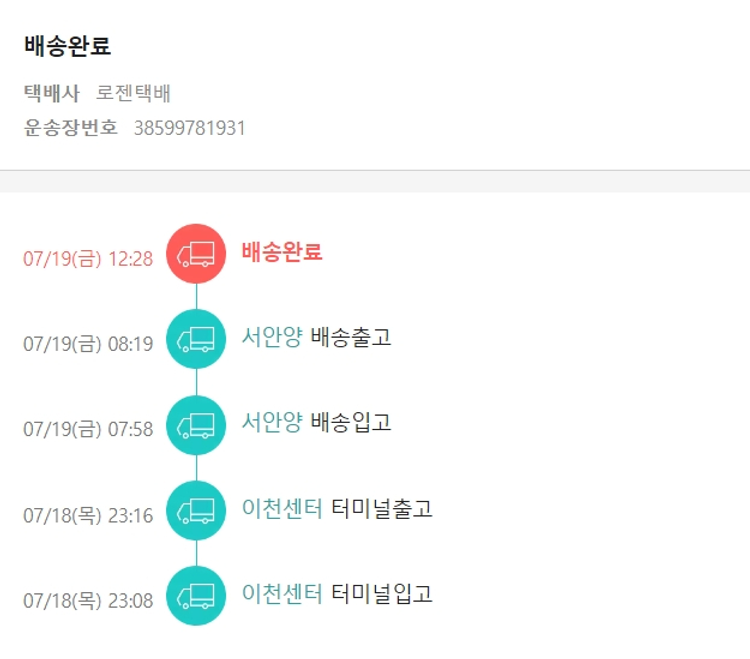The image size is (750, 659).
Task: Click the red truck icon for 배송완료
Action: coord(196,254)
